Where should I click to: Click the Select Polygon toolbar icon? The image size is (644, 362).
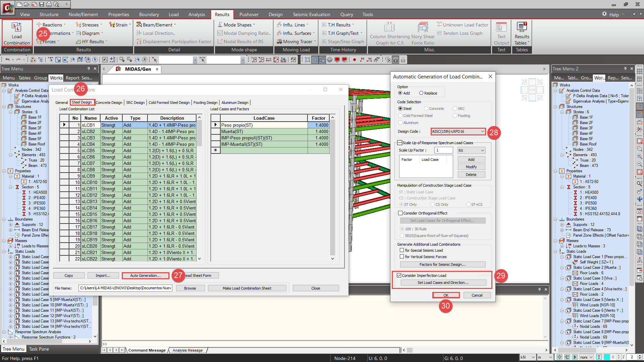(65, 60)
